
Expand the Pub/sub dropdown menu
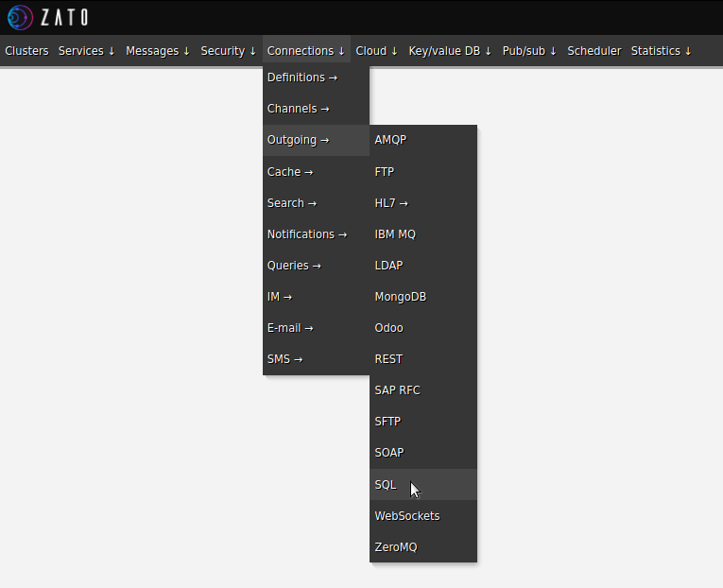[x=529, y=51]
